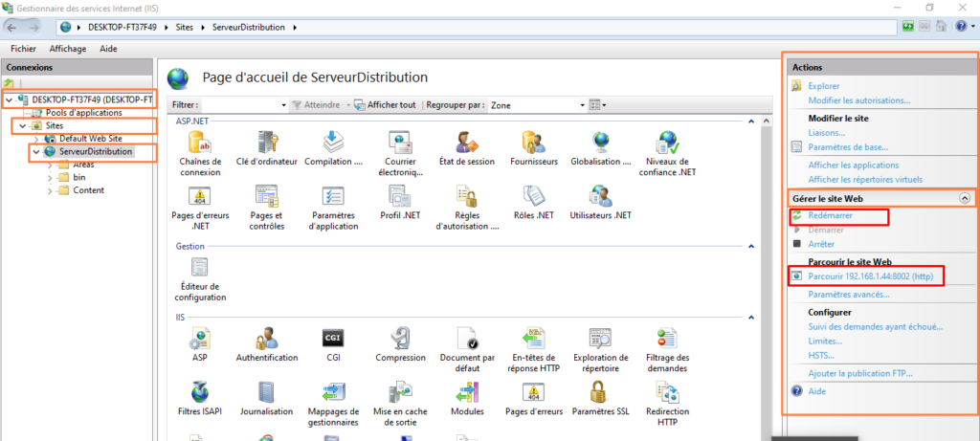980x441 pixels.
Task: Open Pages d'erreurs .NET icon
Action: point(200,196)
